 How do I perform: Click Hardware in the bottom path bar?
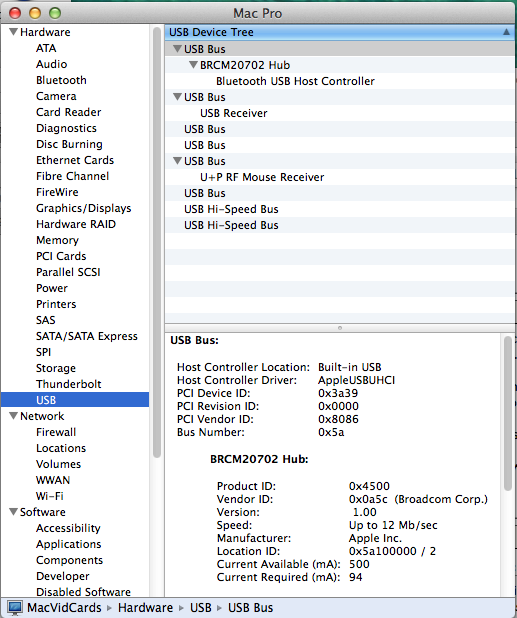[x=145, y=608]
